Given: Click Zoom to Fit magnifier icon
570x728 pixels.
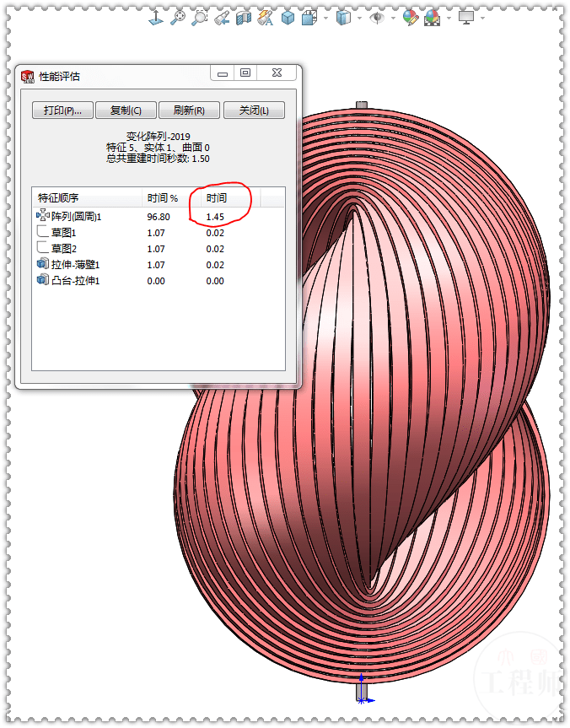Looking at the screenshot, I should pyautogui.click(x=178, y=18).
